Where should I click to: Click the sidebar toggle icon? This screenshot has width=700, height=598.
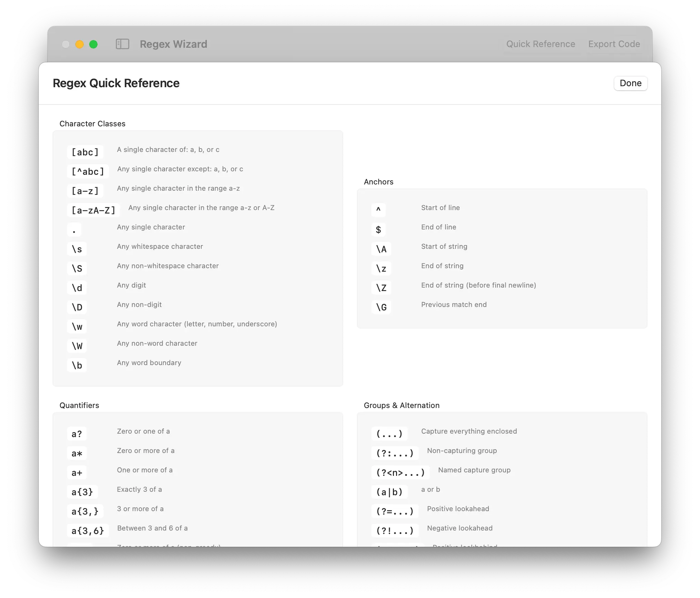[122, 44]
